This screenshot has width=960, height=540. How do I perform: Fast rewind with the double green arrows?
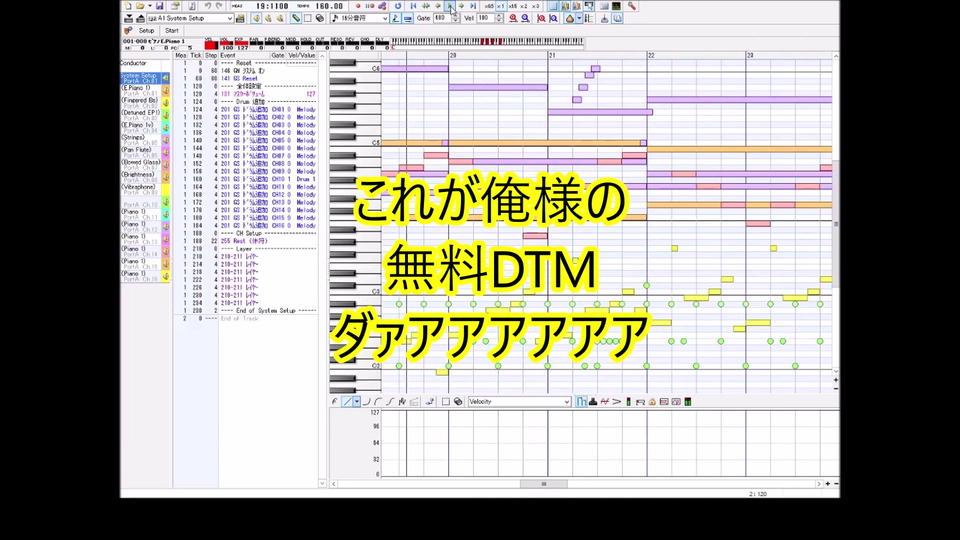pos(426,6)
